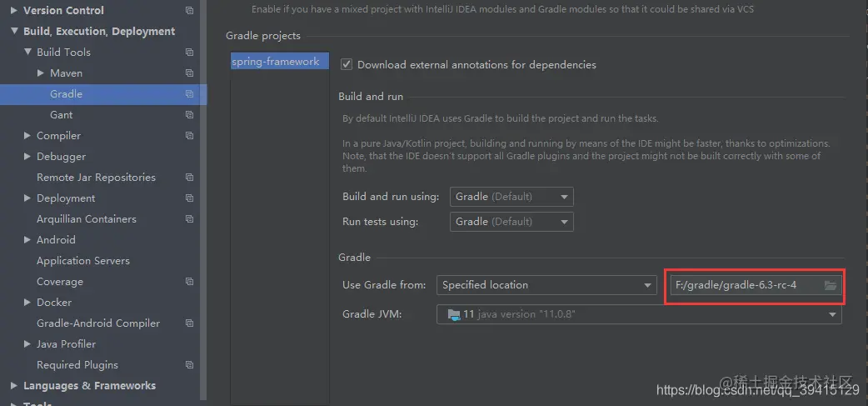Expand the Maven node

click(41, 73)
